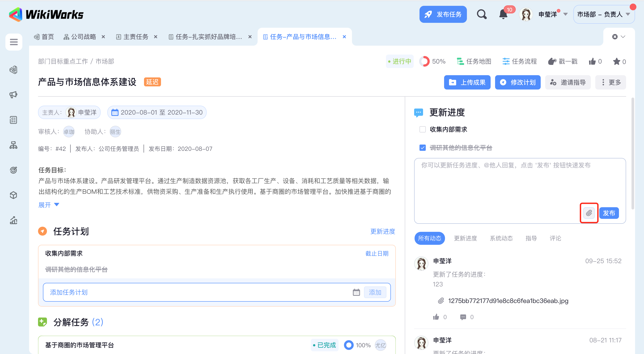Screen dimensions: 644x354
Task: Click the notification bell icon
Action: pos(503,15)
